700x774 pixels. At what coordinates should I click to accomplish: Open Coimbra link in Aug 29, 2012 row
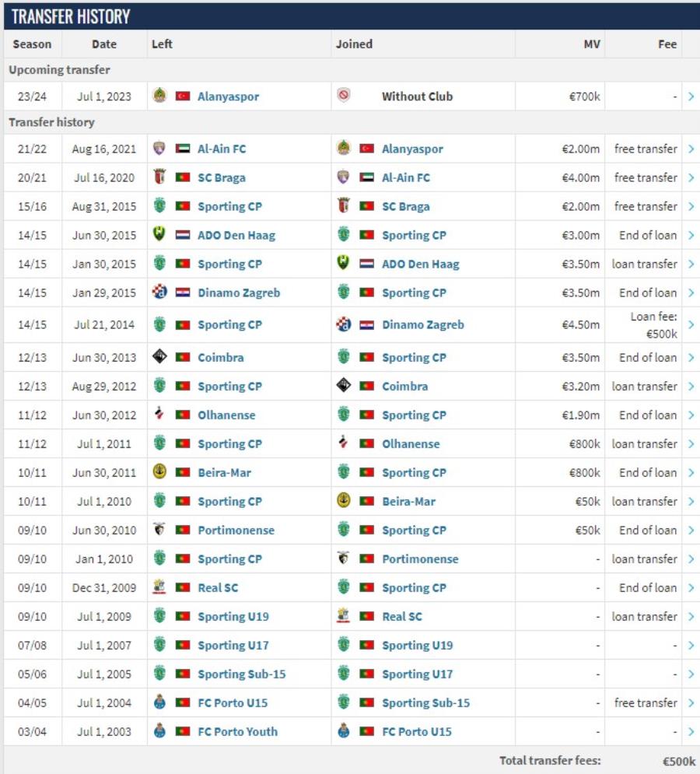404,386
